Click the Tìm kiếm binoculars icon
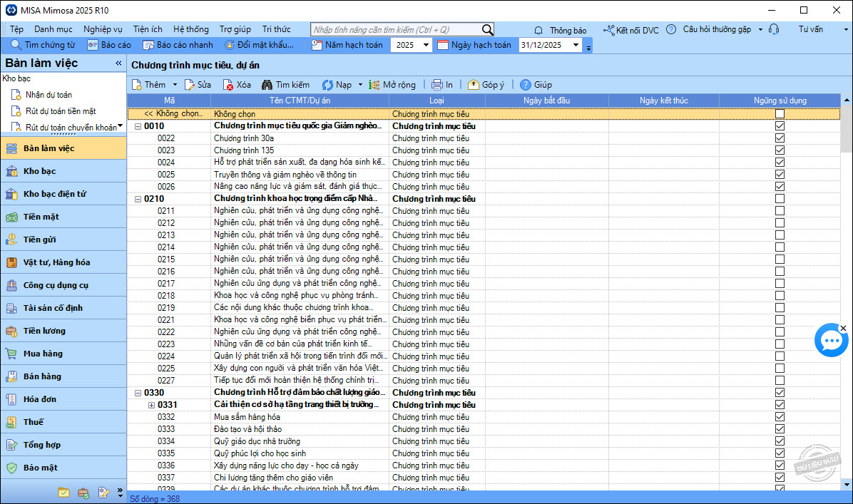853x504 pixels. [x=267, y=85]
